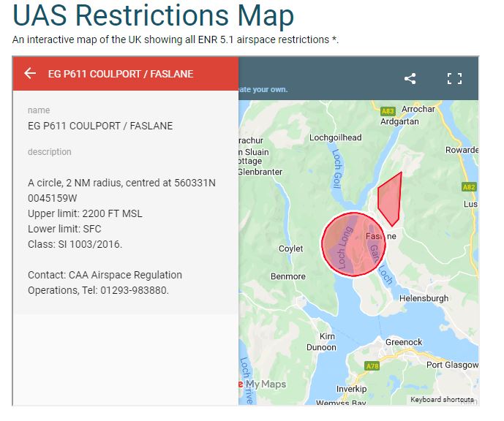Click the EG P611 COULPORT / FASLANE header title

click(121, 74)
